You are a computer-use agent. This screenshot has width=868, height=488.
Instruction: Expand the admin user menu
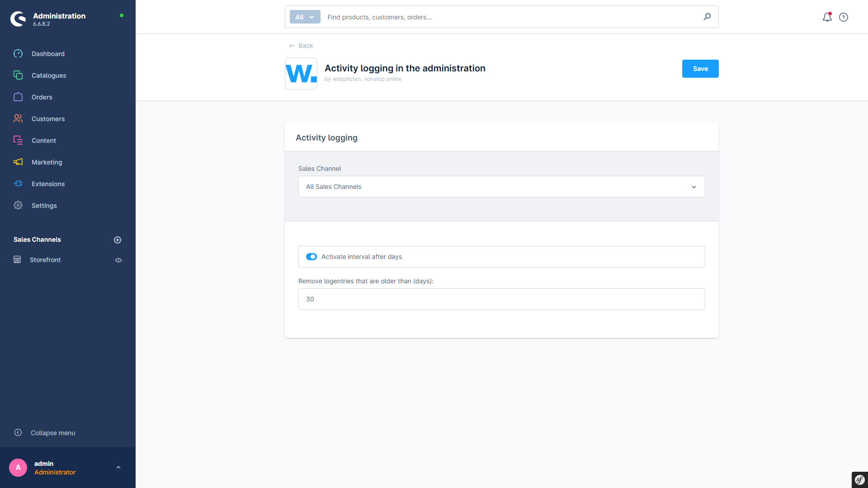[x=118, y=468]
